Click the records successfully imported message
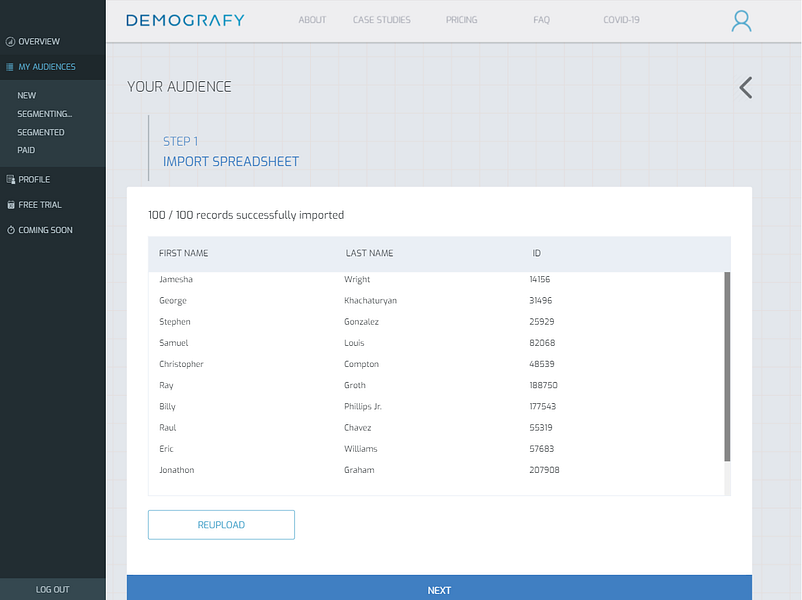The image size is (802, 600). (x=246, y=215)
